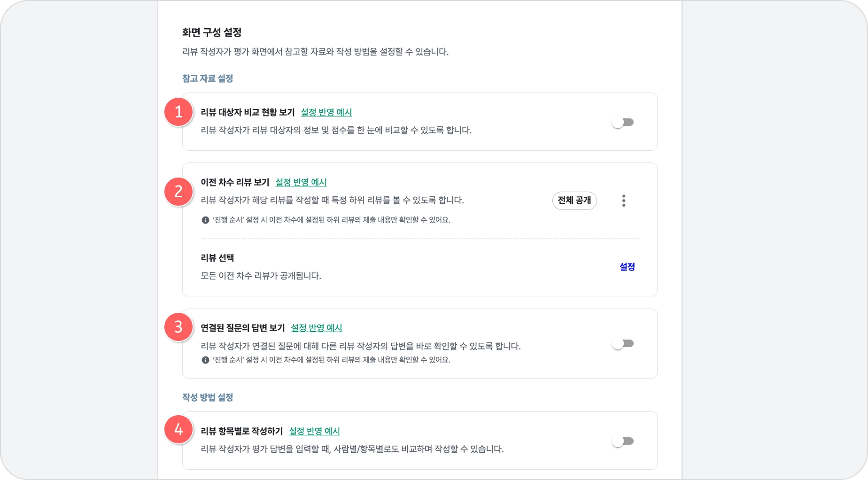The height and width of the screenshot is (480, 868).
Task: Click the 작성 방법 설정 section heading
Action: [208, 397]
